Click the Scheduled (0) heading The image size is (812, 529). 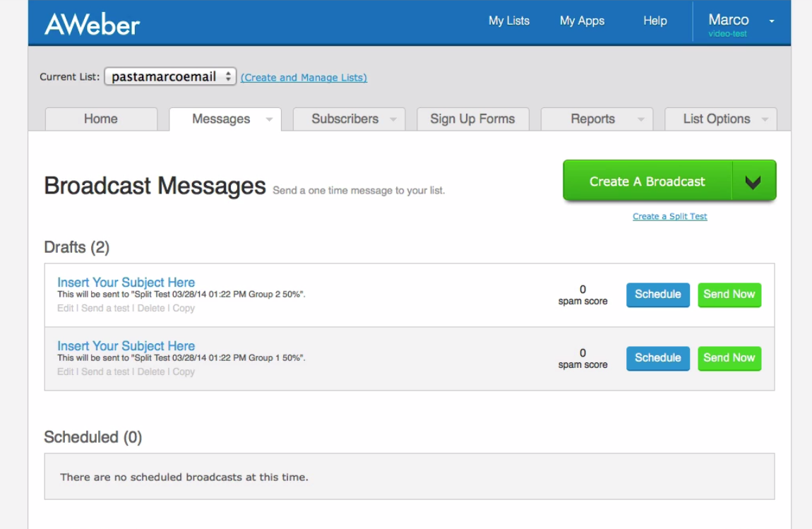tap(93, 437)
